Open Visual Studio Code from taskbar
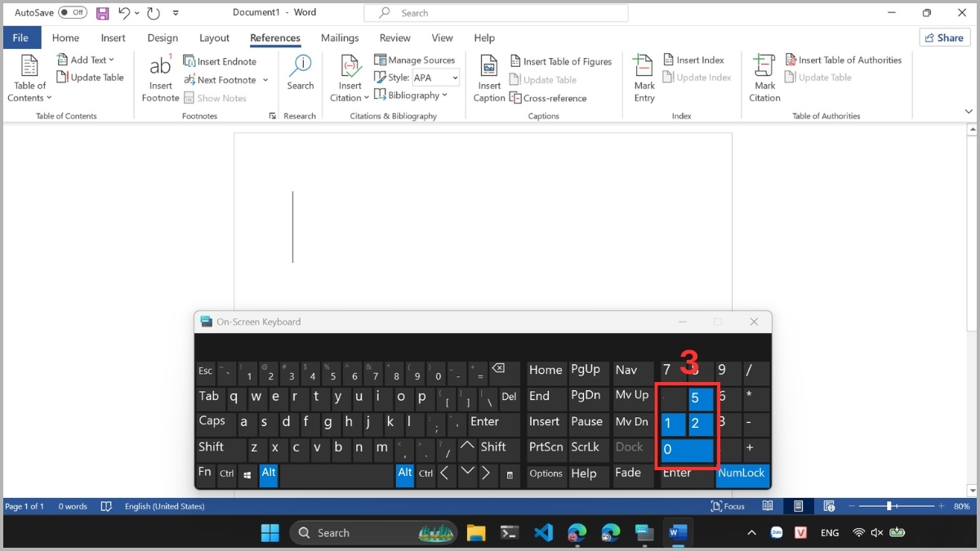This screenshot has height=551, width=980. click(544, 533)
